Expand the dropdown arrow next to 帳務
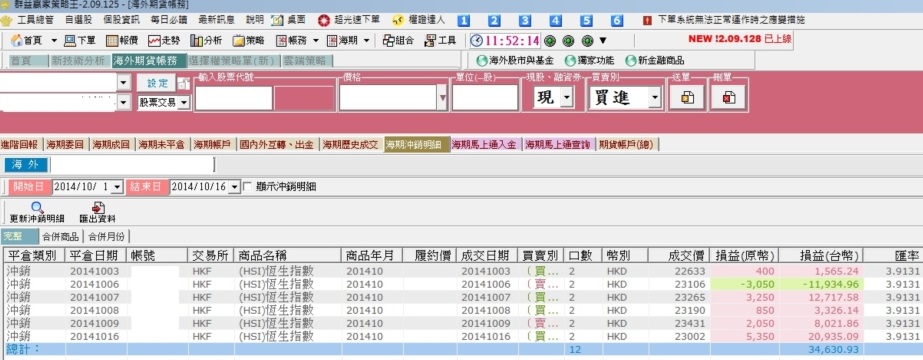 click(x=316, y=41)
